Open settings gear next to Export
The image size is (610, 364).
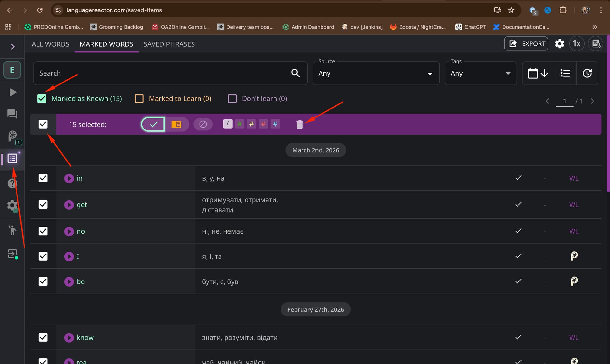click(x=559, y=44)
